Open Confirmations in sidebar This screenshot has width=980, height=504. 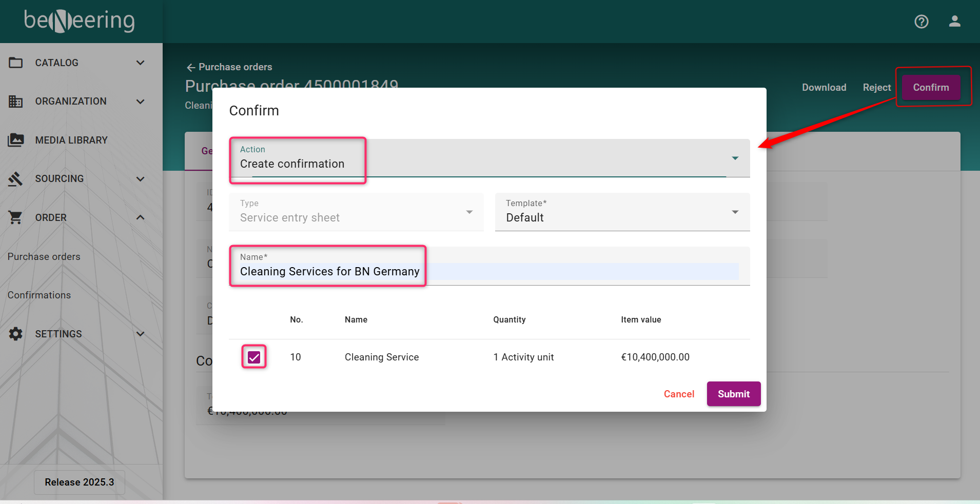click(x=40, y=295)
